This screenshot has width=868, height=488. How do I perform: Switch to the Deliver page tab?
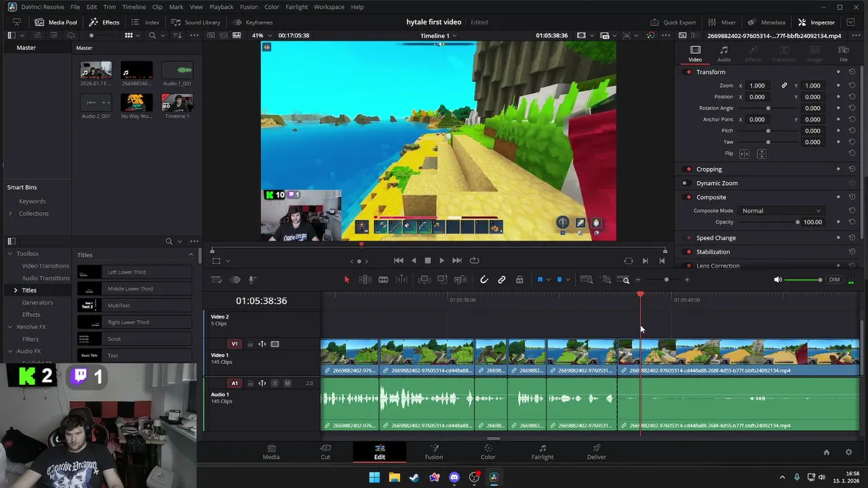pyautogui.click(x=597, y=452)
